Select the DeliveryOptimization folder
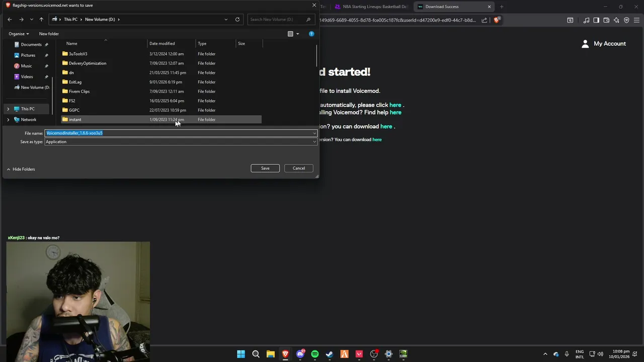644x362 pixels. pyautogui.click(x=161, y=63)
